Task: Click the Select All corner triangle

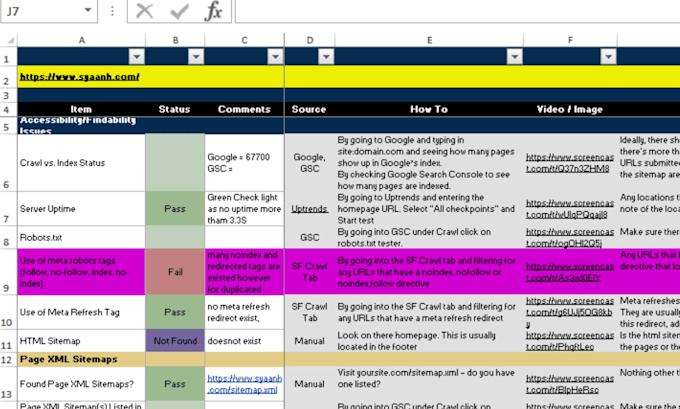Action: (x=10, y=41)
